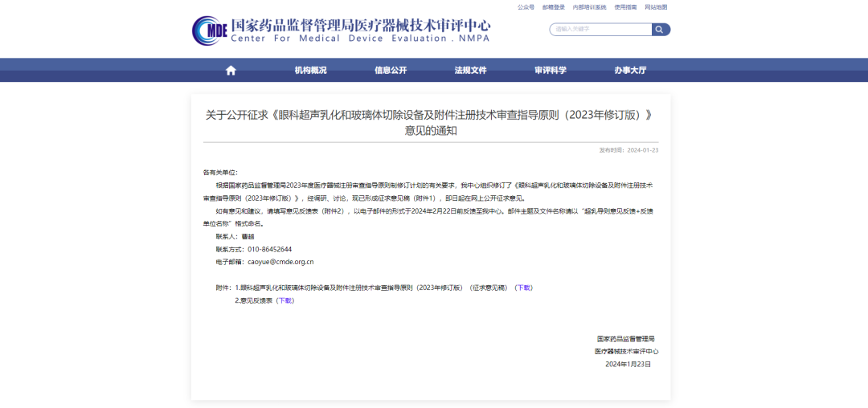
Task: Open the 信息公开 navigation item
Action: point(391,71)
